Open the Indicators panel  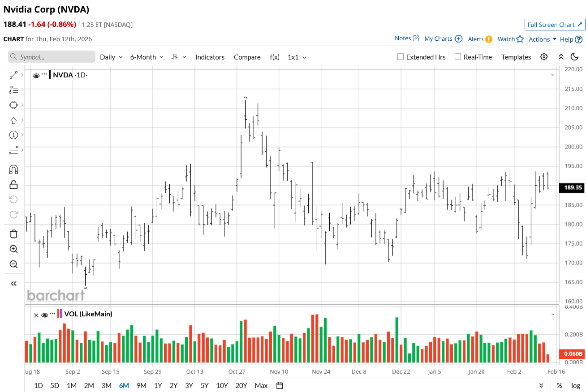(x=210, y=57)
